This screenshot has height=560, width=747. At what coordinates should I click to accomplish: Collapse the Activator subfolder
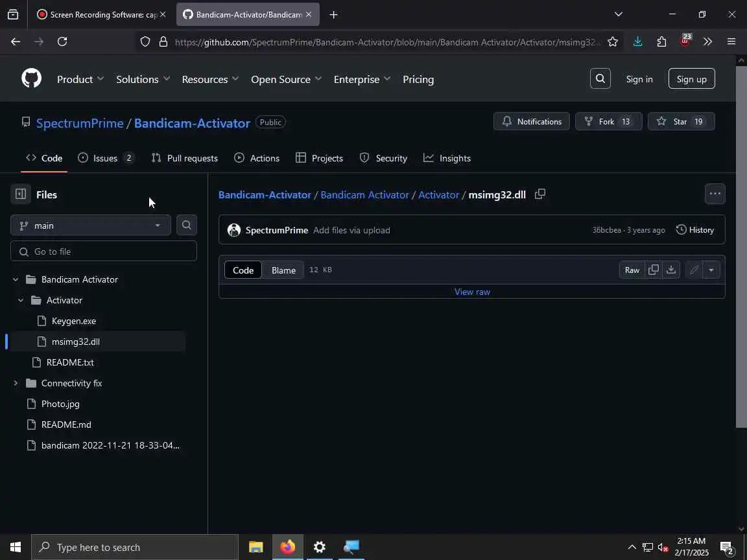[21, 300]
